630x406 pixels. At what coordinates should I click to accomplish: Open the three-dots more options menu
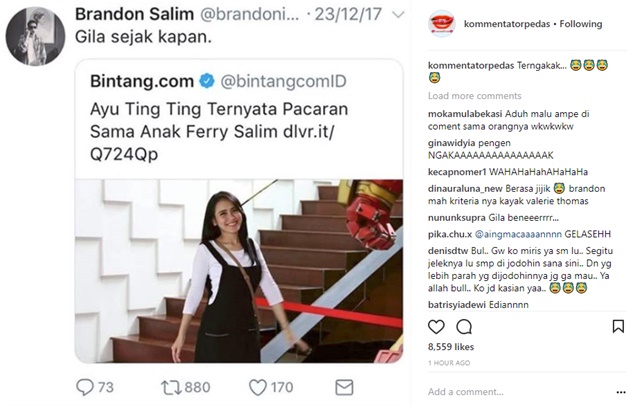point(620,392)
